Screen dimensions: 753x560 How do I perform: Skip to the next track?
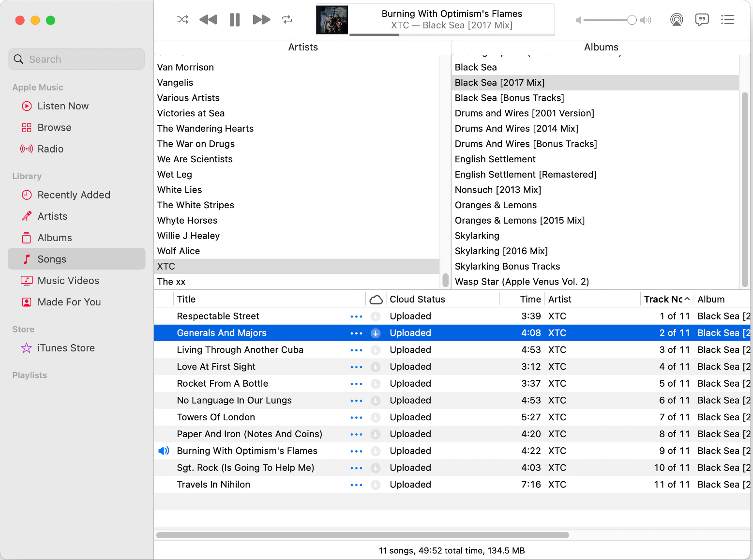point(261,19)
